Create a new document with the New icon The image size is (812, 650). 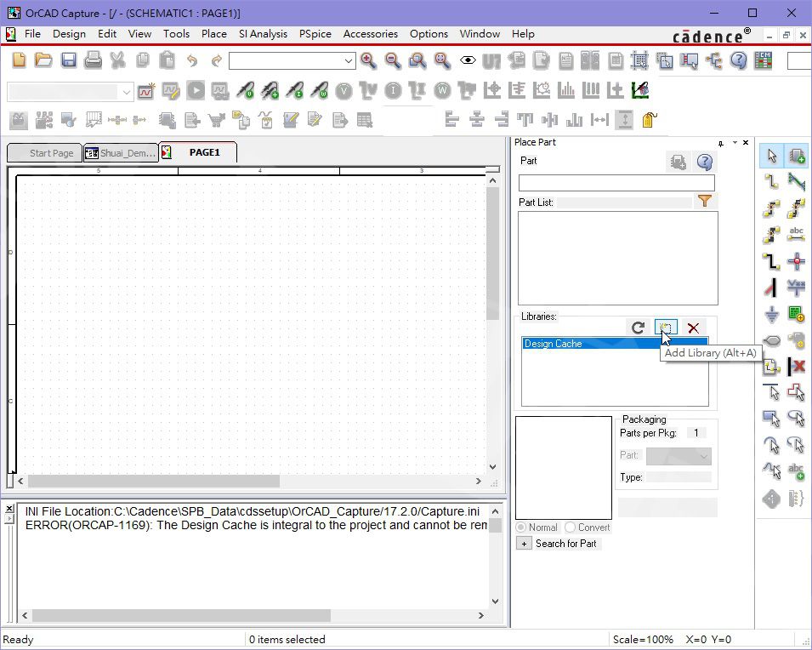[20, 60]
